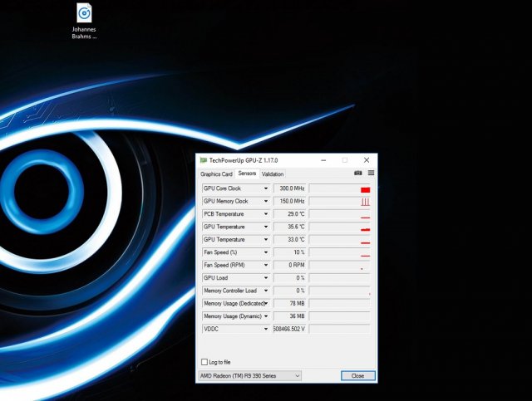
Task: Close GPU-Z using the title bar X
Action: (366, 159)
